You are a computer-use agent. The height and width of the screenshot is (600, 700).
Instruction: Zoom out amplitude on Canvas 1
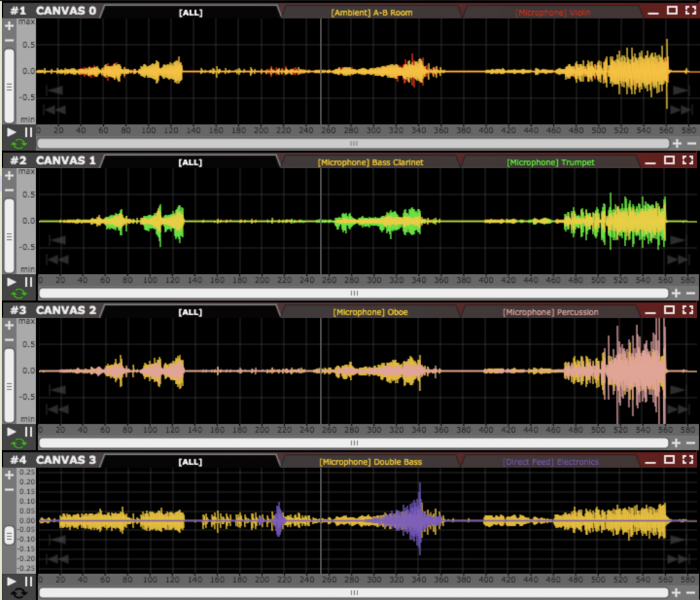click(9, 190)
